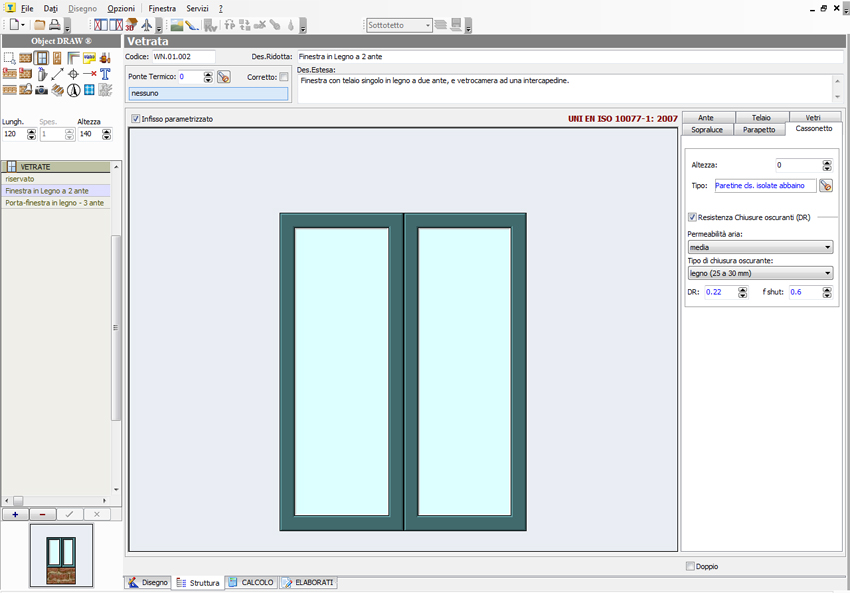Click the compass north-arrow tool icon
This screenshot has width=850, height=593.
click(73, 90)
